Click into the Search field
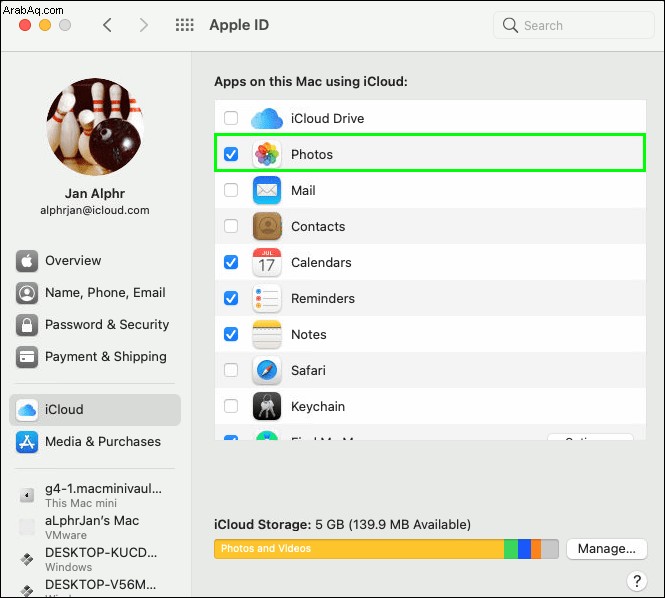 pyautogui.click(x=574, y=25)
